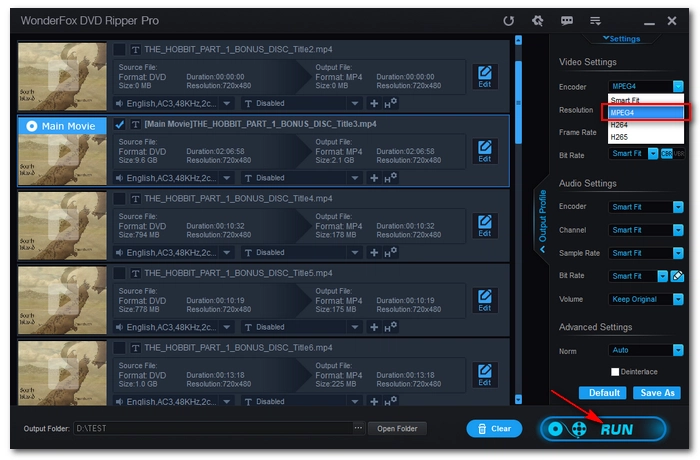Click the Title2.mp4 video thumbnail
This screenshot has width=700, height=460.
pos(62,76)
